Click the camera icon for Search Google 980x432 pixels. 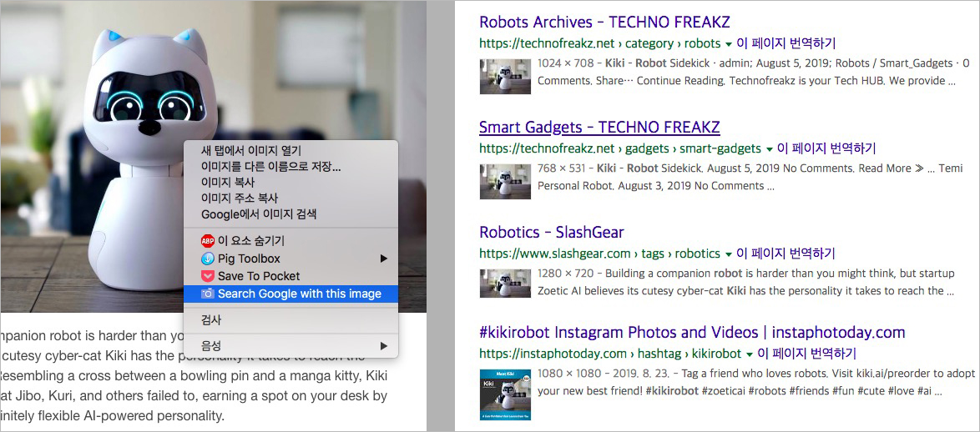pos(208,294)
